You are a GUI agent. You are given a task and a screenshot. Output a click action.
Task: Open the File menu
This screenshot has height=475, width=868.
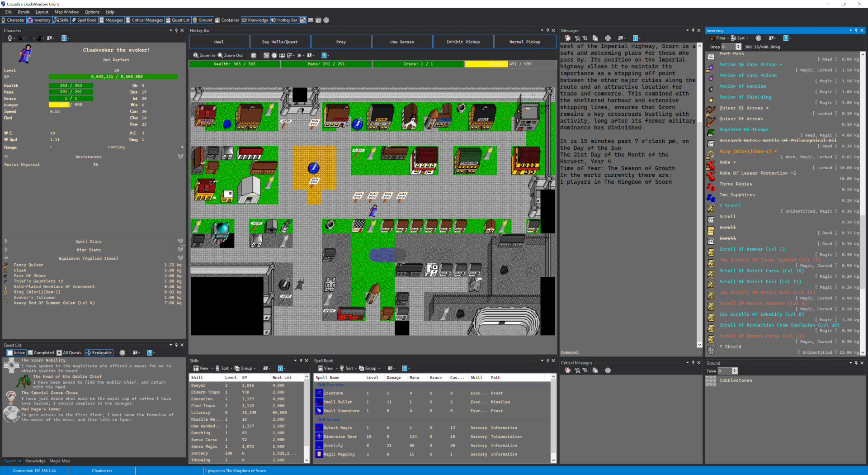coord(9,12)
